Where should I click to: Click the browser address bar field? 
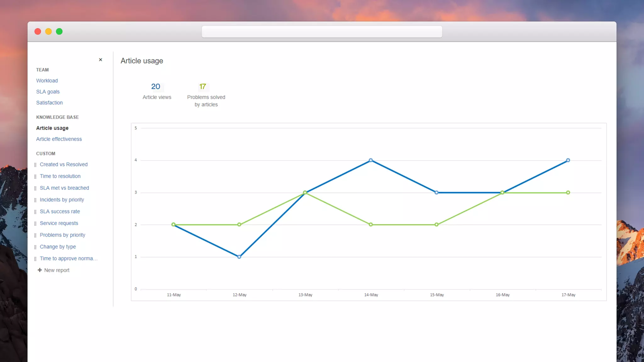tap(322, 32)
